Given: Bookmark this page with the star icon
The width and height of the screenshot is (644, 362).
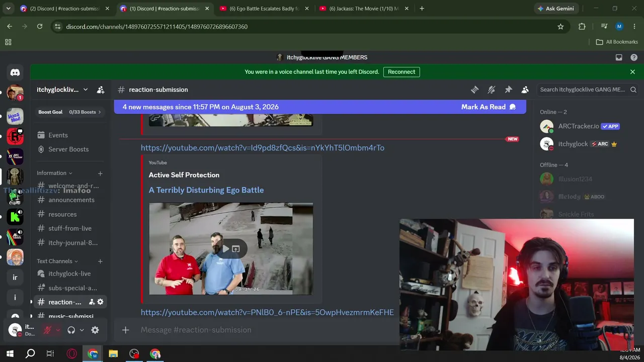Looking at the screenshot, I should (560, 27).
